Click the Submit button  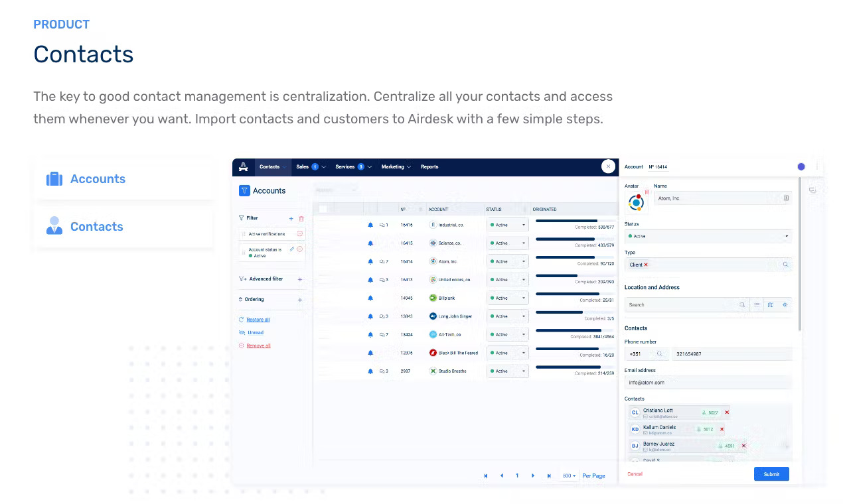[771, 473]
